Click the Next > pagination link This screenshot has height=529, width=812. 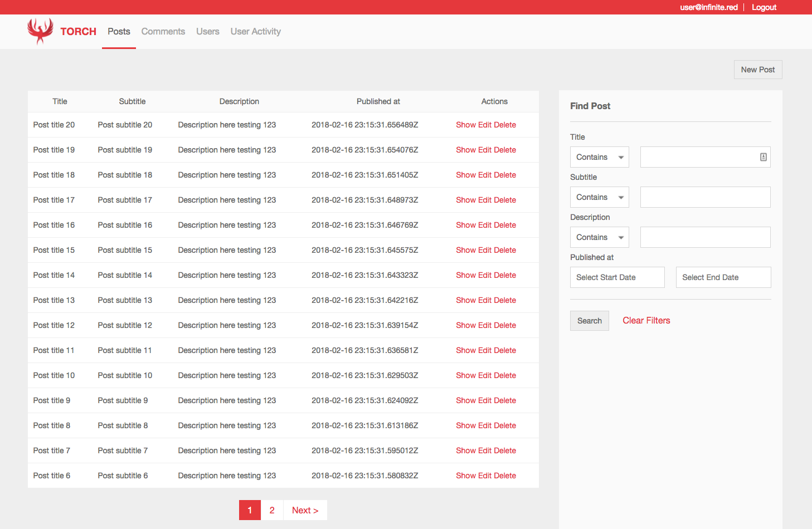(x=305, y=510)
